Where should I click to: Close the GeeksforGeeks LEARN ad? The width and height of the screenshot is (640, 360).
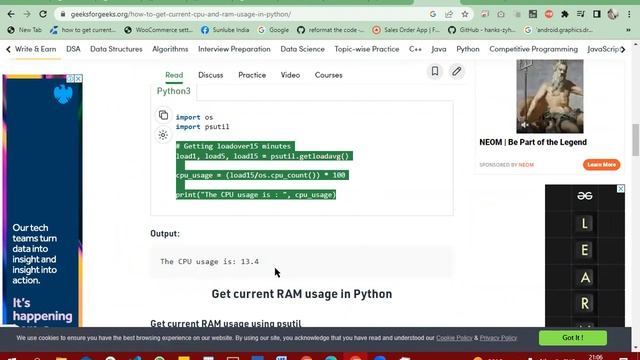[620, 189]
